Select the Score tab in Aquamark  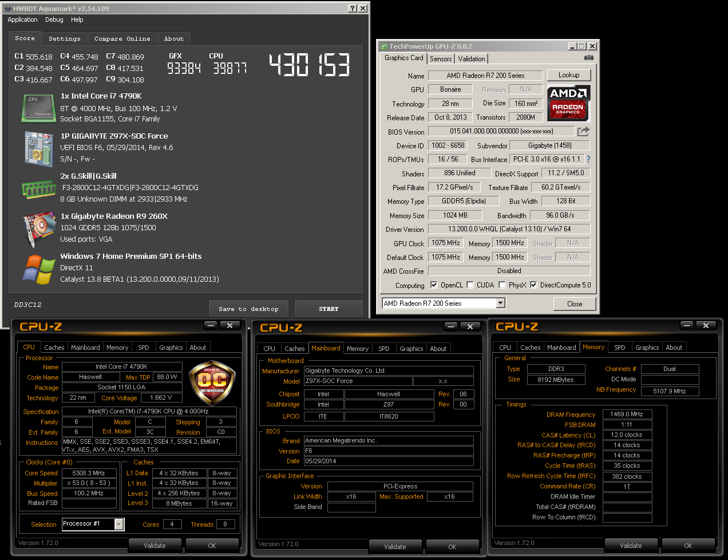(x=25, y=38)
